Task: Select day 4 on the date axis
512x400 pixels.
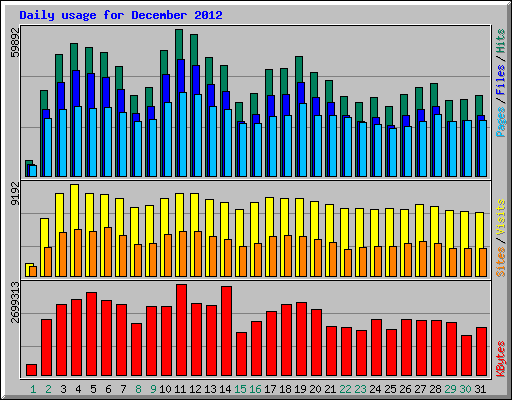Action: point(78,389)
